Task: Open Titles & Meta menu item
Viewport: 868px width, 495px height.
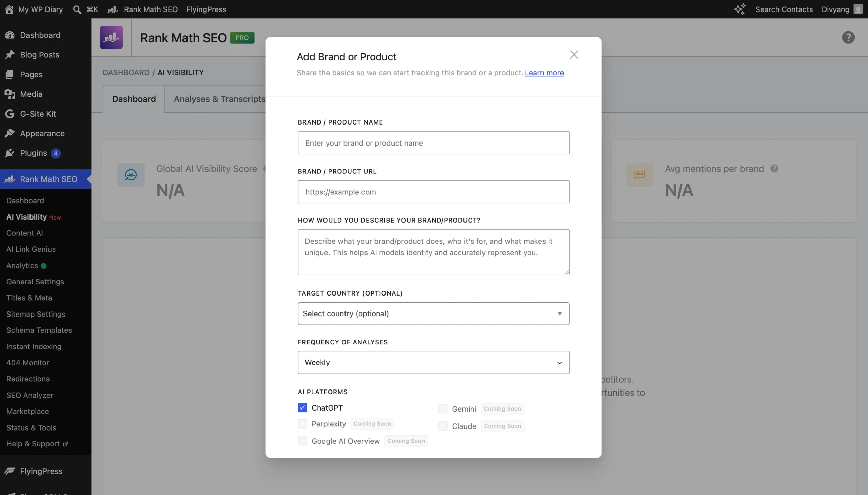Action: [x=29, y=298]
